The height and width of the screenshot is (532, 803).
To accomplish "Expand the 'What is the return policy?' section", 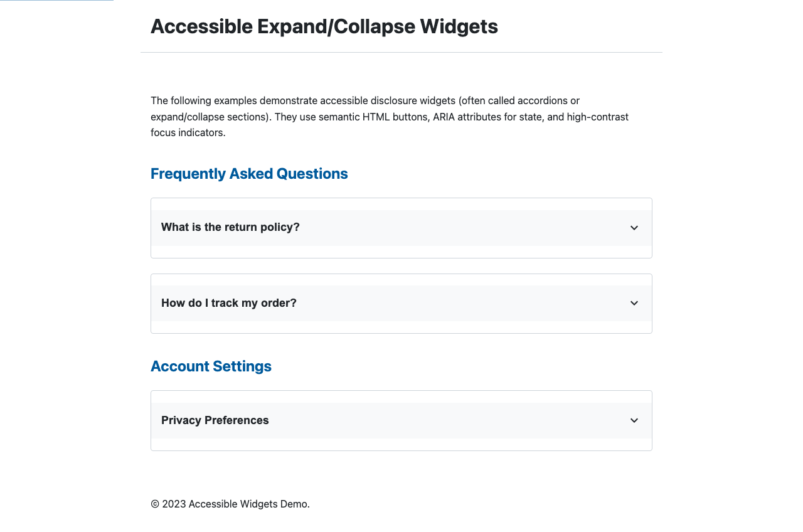I will (x=401, y=227).
